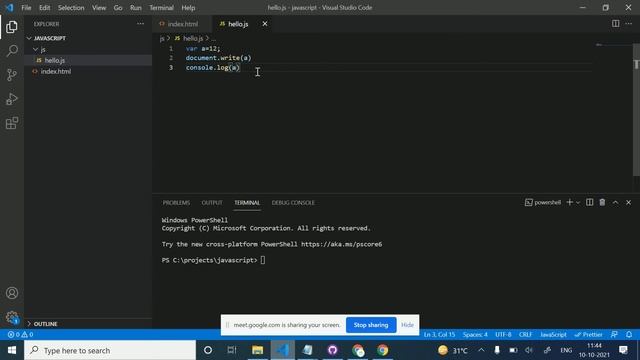Open the pscore6 link in terminal
This screenshot has height=360, width=640.
342,244
